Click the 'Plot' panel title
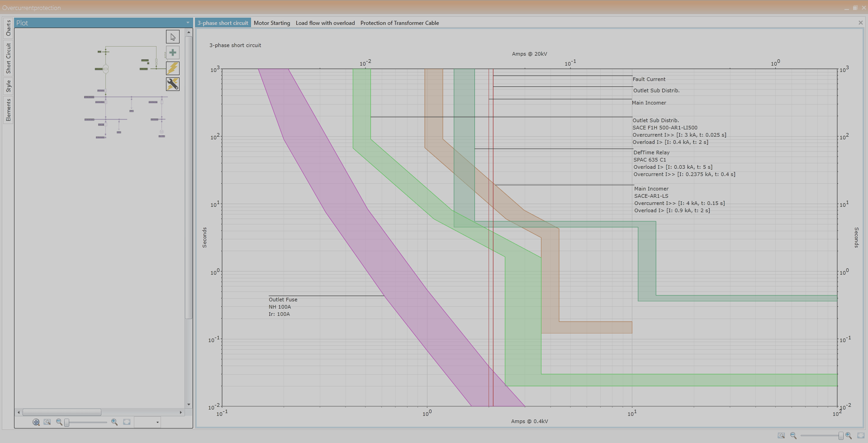This screenshot has width=868, height=443. [x=22, y=23]
